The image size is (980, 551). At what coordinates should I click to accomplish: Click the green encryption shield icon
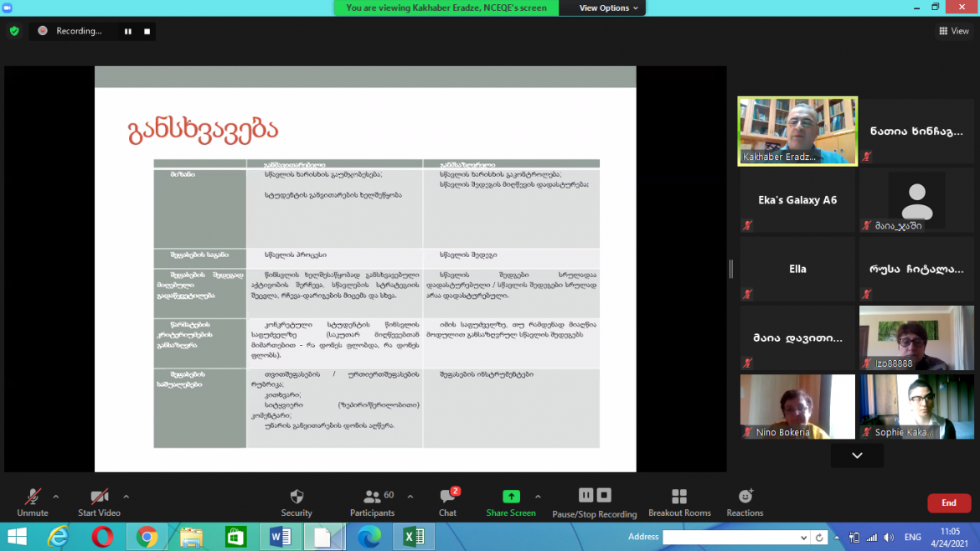[14, 31]
